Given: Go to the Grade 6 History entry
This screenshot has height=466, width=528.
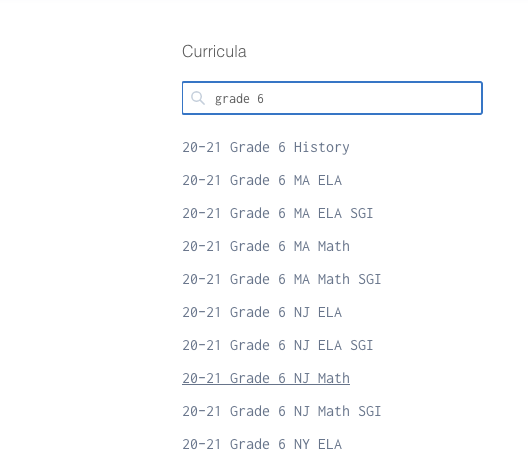Looking at the screenshot, I should [266, 147].
